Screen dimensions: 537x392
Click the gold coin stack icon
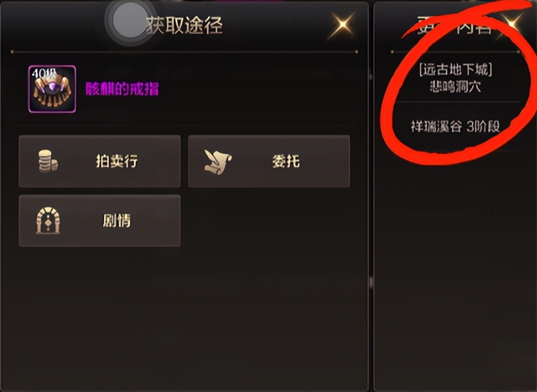pos(48,161)
